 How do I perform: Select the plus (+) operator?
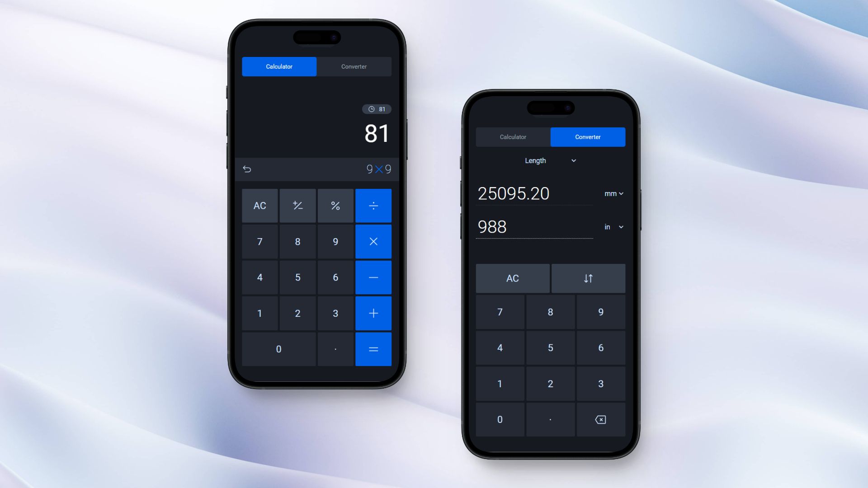[373, 313]
